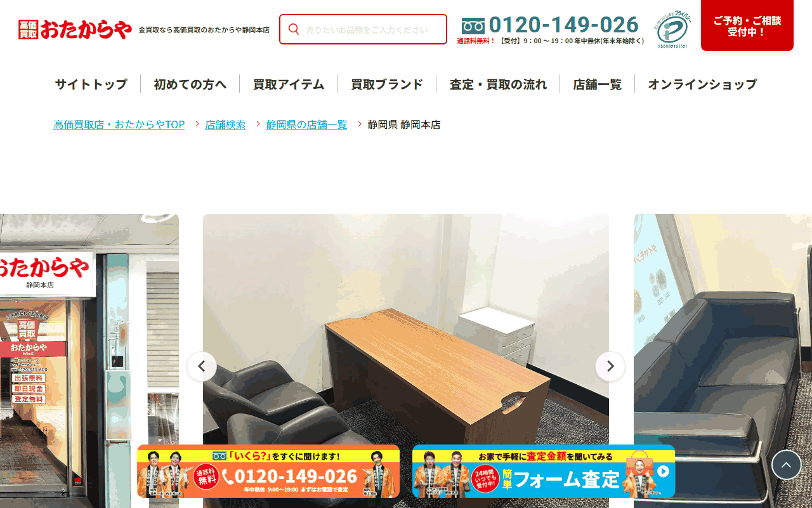Click the blue フォーム査定 banner
The image size is (812, 508).
tap(544, 471)
